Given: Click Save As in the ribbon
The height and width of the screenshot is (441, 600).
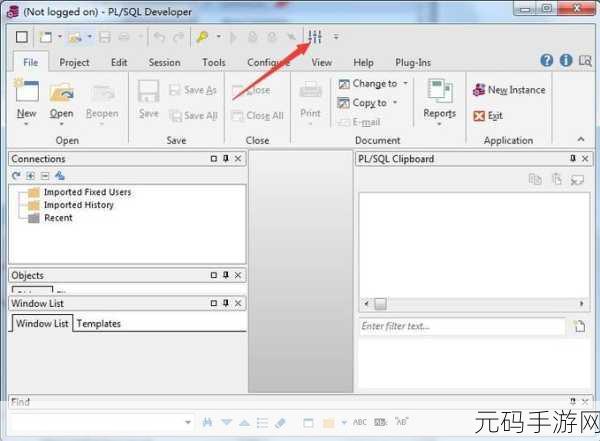Looking at the screenshot, I should (x=193, y=90).
